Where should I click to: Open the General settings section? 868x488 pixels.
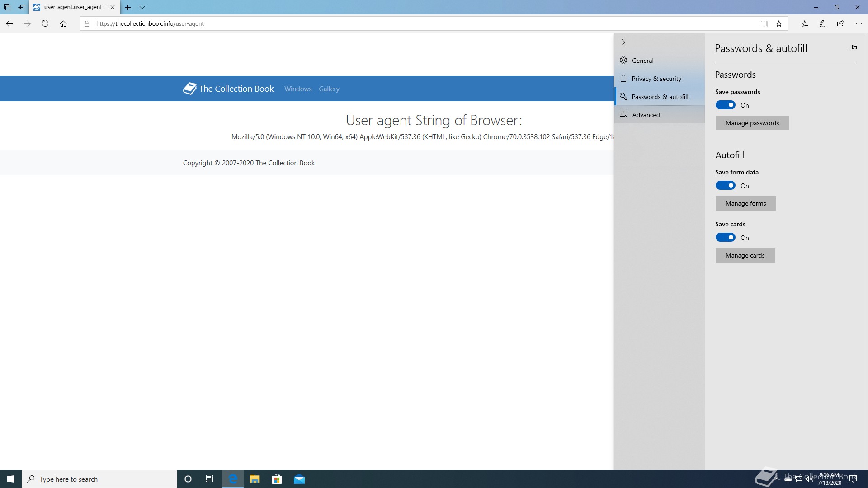pyautogui.click(x=642, y=61)
